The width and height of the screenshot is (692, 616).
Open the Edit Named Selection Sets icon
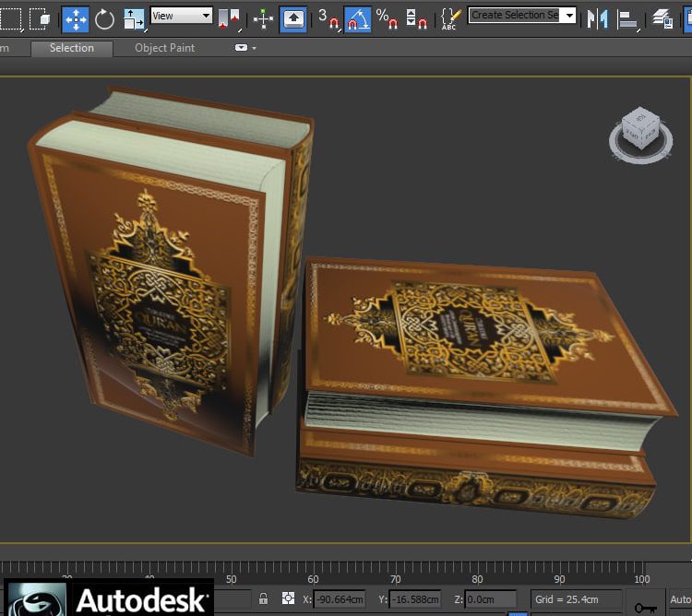(x=449, y=18)
